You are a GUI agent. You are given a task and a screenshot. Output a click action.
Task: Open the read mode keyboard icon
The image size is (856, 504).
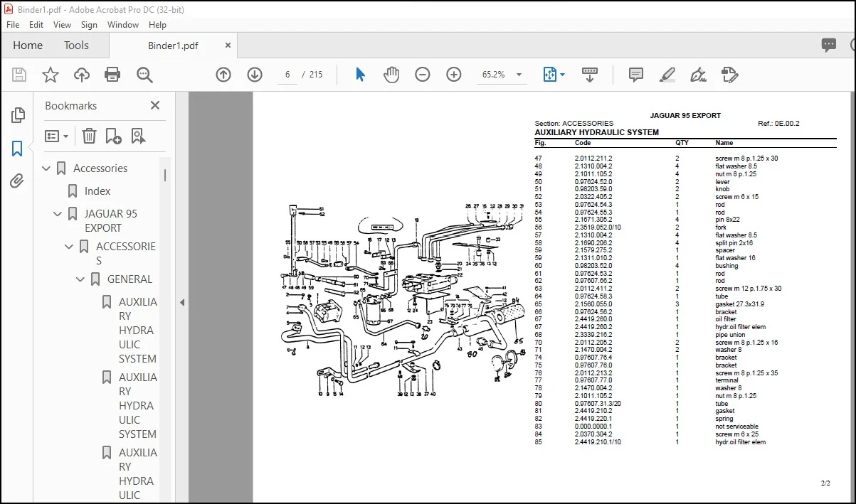pos(589,75)
